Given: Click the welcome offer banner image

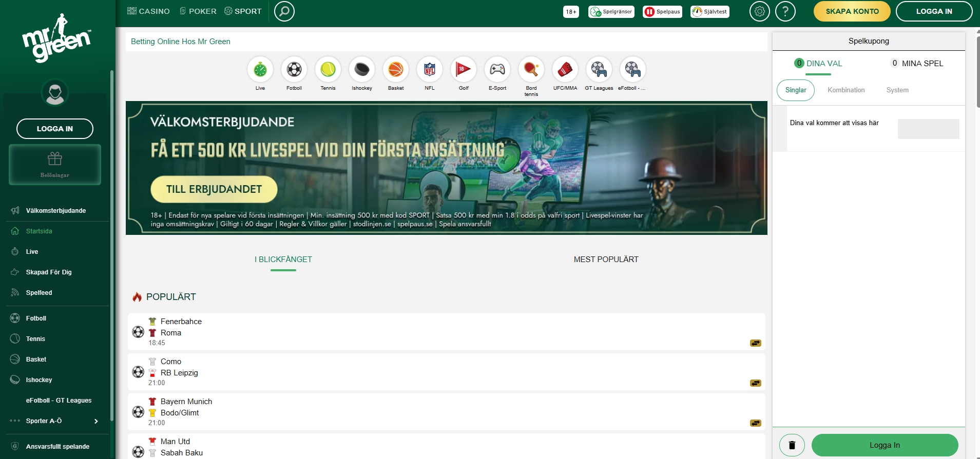Looking at the screenshot, I should 446,168.
